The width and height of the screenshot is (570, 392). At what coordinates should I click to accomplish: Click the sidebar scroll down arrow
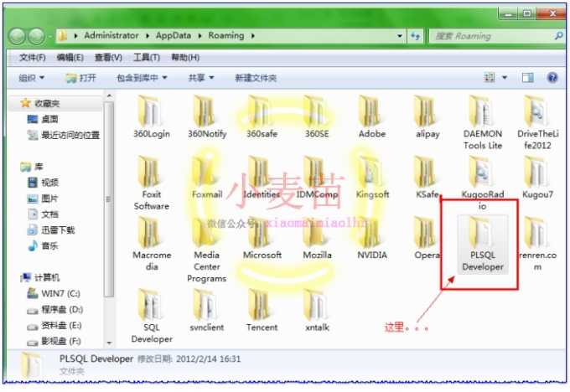(109, 343)
